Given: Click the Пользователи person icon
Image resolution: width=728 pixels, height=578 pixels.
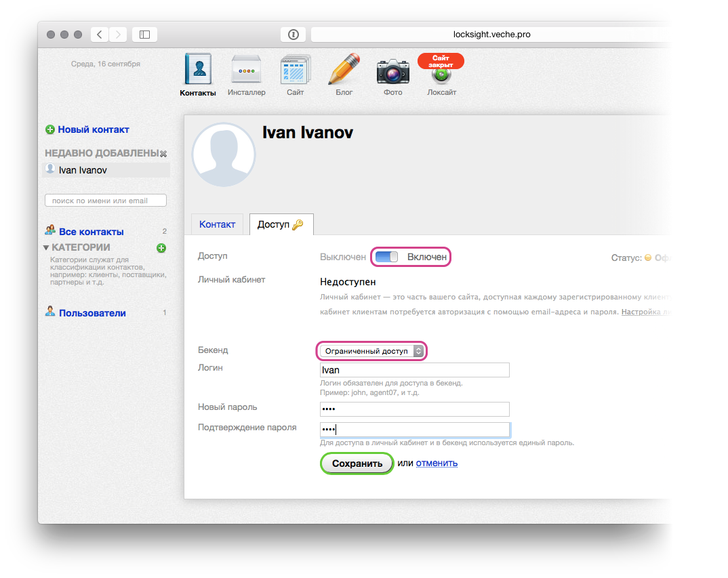Looking at the screenshot, I should [50, 312].
